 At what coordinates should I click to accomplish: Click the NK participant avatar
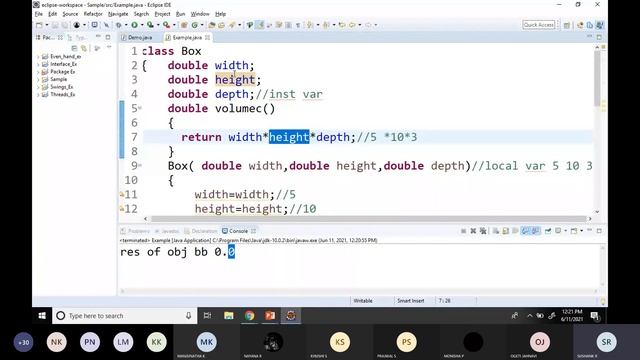coord(56,342)
